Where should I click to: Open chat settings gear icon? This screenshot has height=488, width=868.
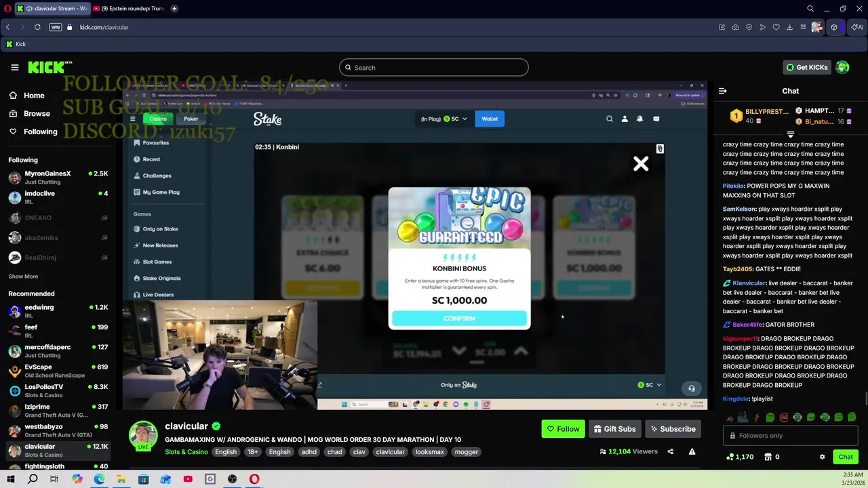(822, 457)
